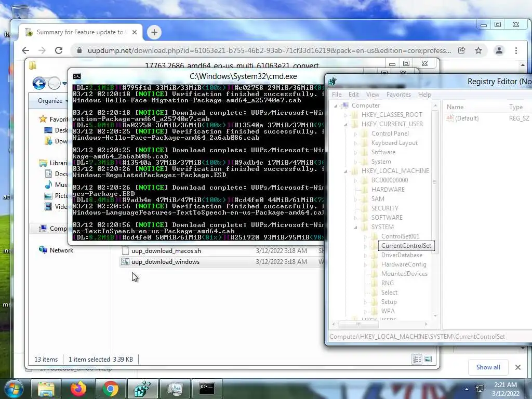Select the Select registry key
The width and height of the screenshot is (532, 399).
389,292
